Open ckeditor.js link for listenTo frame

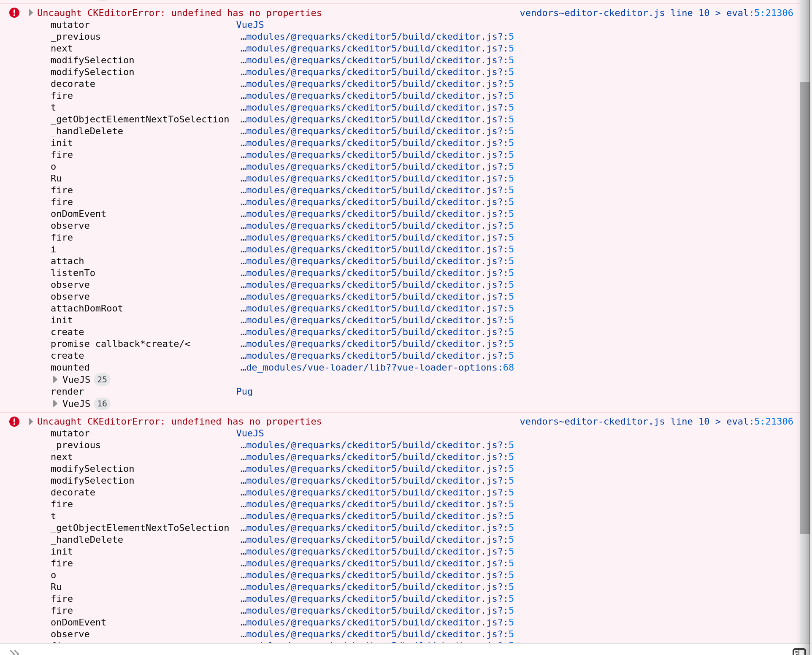(x=377, y=273)
